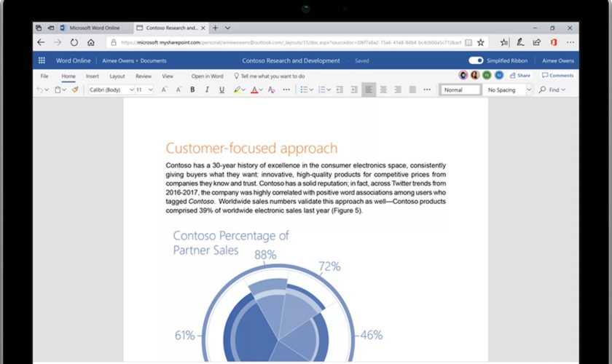Justify the paragraph text
612x364 pixels.
pos(412,90)
